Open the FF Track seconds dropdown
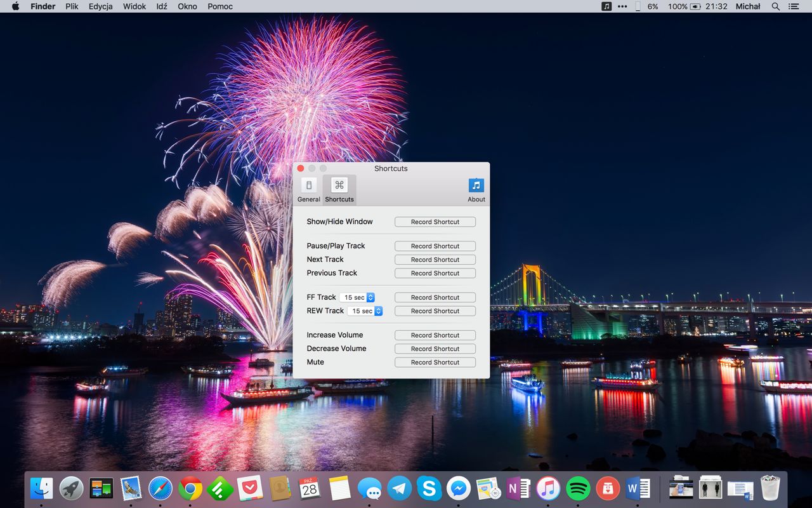This screenshot has width=812, height=508. (x=357, y=297)
